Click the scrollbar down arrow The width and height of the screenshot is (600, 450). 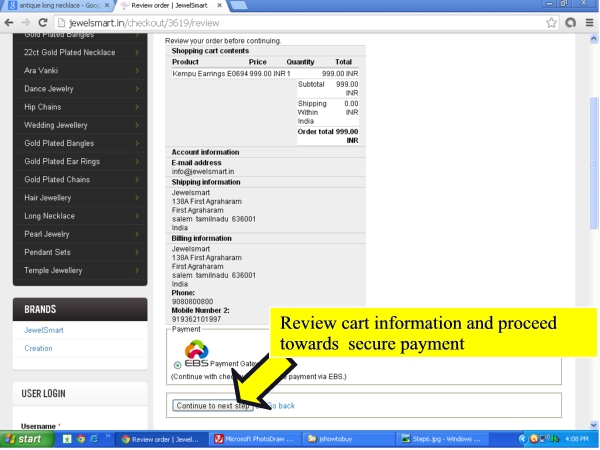point(593,424)
